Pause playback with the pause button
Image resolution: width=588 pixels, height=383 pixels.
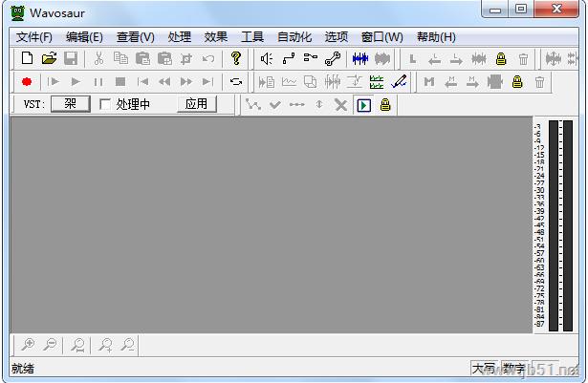point(98,81)
